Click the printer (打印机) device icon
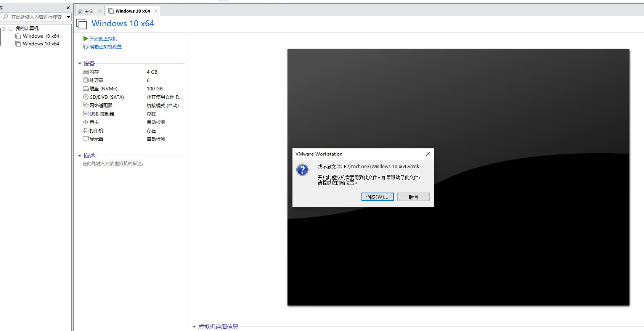This screenshot has width=644, height=331. tap(86, 130)
